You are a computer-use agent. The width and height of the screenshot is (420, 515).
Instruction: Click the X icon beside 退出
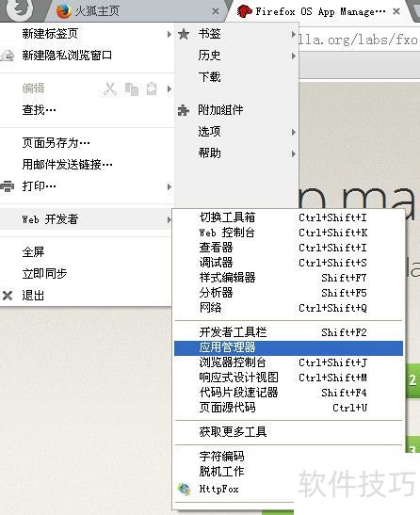pos(8,296)
